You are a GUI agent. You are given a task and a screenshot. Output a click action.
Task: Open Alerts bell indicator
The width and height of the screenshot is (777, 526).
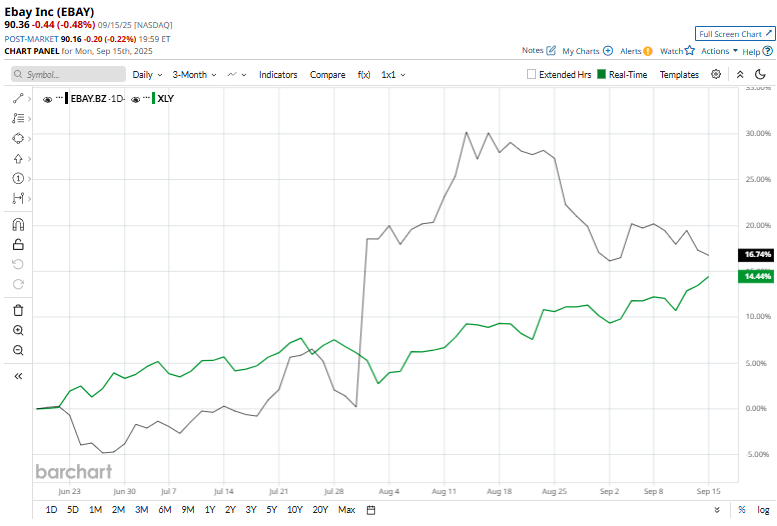pyautogui.click(x=648, y=51)
